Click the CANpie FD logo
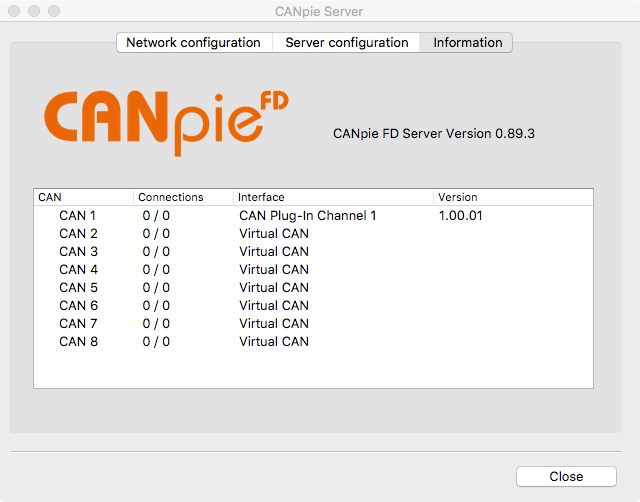640x502 pixels. point(167,123)
